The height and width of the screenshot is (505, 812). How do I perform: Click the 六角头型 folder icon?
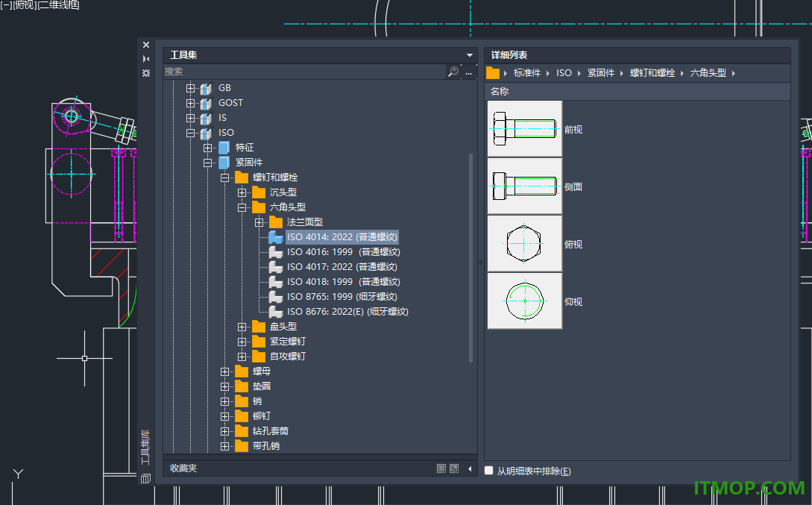259,207
